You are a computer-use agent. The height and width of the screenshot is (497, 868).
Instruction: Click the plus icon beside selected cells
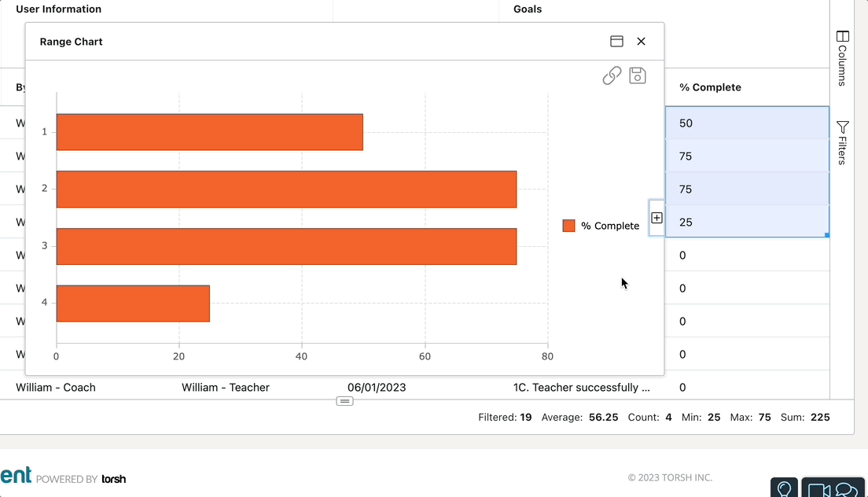click(657, 218)
